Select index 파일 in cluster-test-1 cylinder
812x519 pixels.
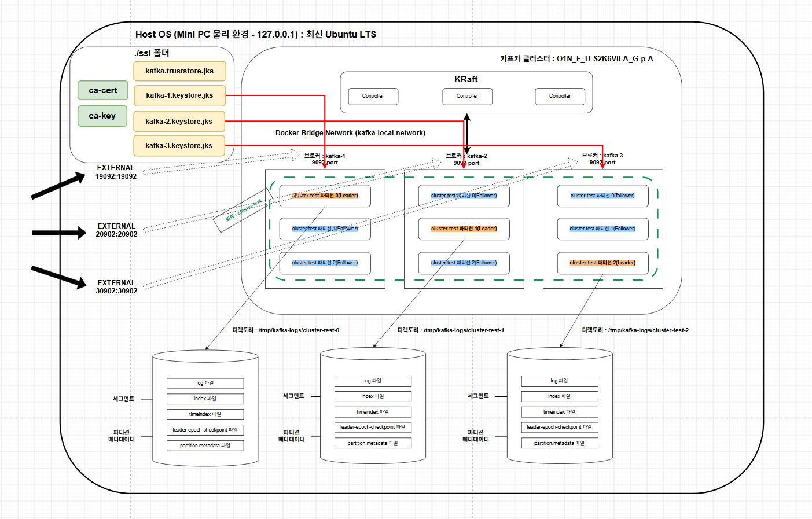click(373, 396)
